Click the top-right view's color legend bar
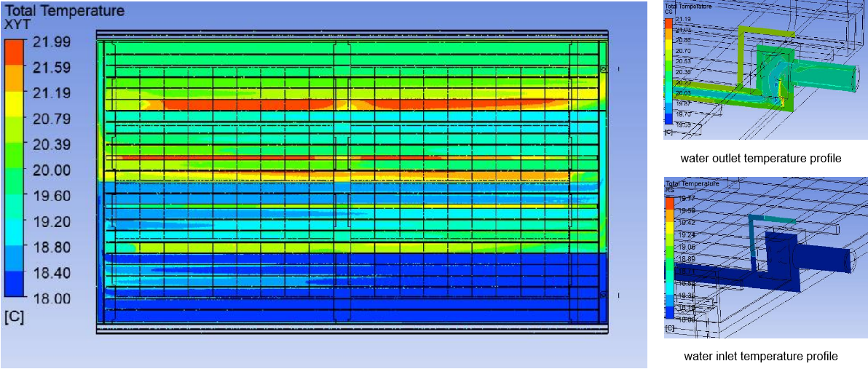Image resolution: width=868 pixels, height=369 pixels. point(668,71)
